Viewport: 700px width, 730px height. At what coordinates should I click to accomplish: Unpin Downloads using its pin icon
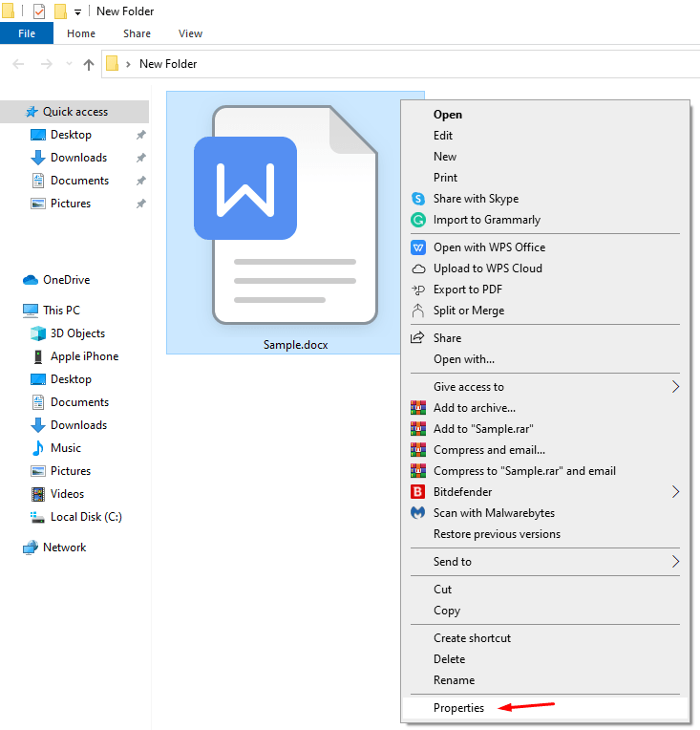tap(140, 158)
